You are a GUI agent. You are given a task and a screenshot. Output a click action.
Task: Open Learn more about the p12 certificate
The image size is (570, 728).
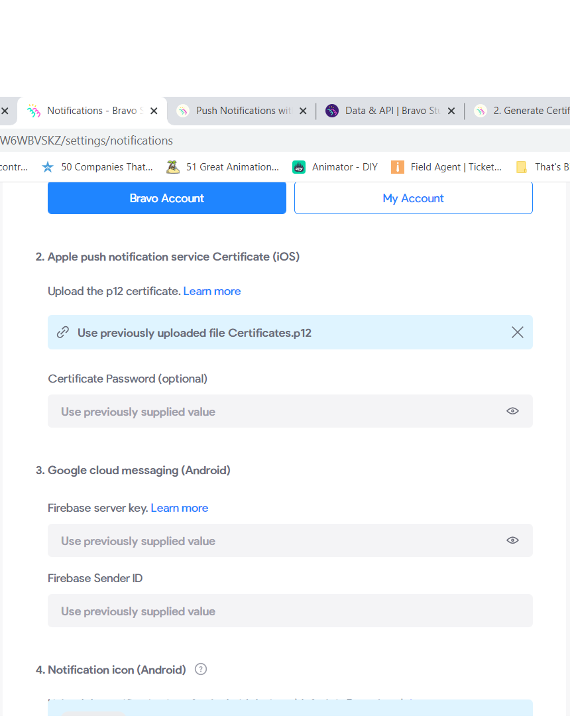[x=212, y=291]
